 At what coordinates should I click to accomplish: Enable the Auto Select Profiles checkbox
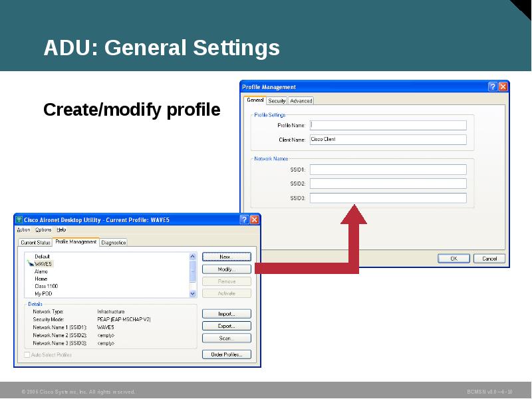click(26, 355)
